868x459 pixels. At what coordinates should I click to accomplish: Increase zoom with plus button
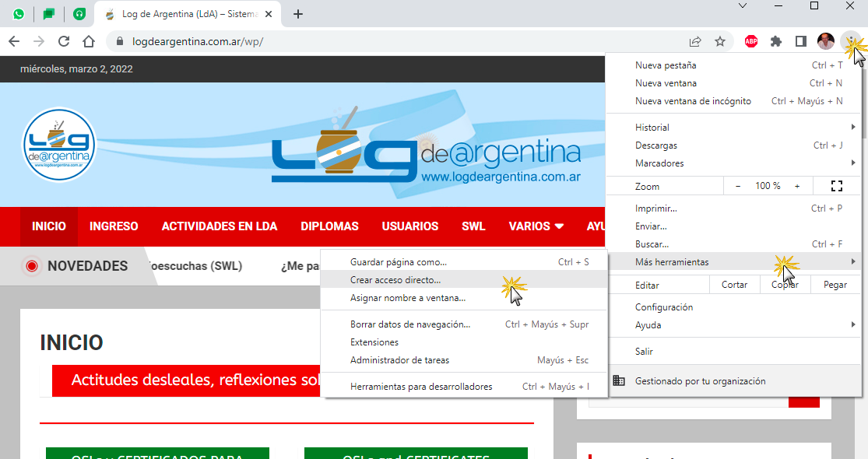[x=797, y=187]
